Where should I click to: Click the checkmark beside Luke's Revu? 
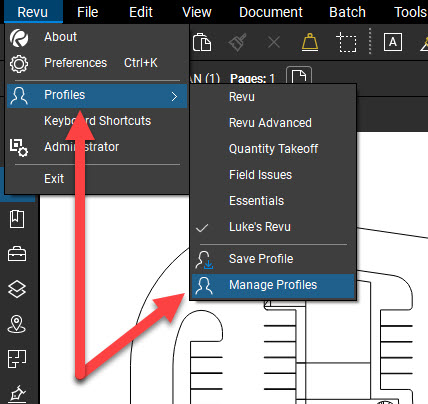[202, 228]
